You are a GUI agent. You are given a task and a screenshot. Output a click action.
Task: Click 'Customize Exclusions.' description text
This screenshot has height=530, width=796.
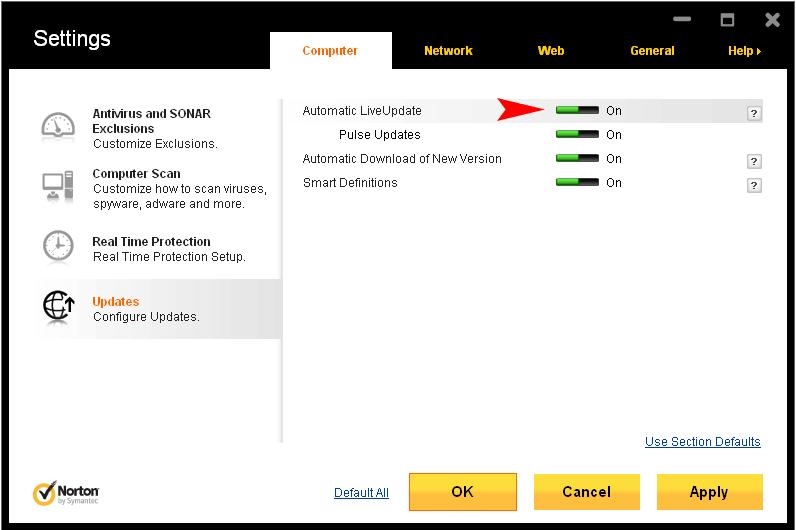(x=155, y=144)
